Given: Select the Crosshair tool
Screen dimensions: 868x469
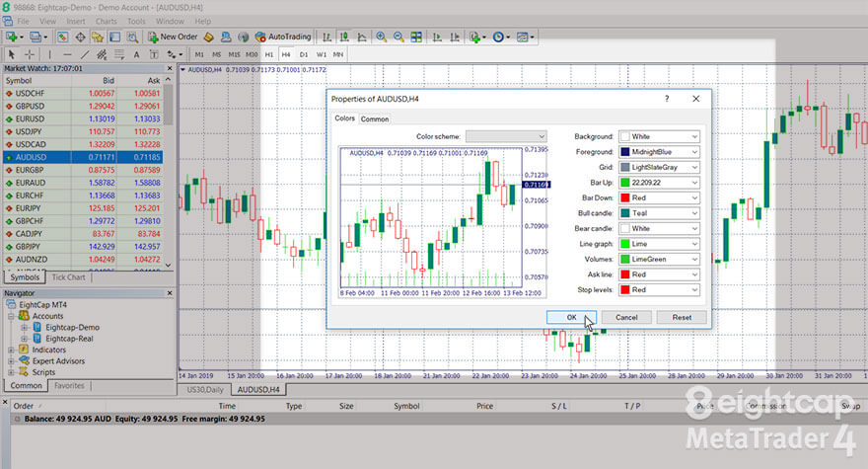Looking at the screenshot, I should click(30, 54).
